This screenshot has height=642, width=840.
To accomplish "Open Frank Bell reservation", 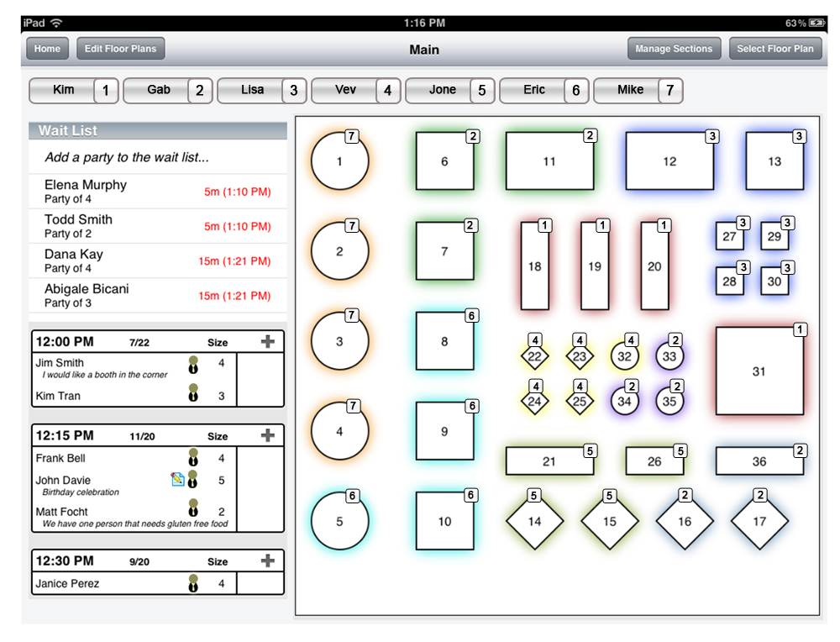I will click(x=134, y=458).
